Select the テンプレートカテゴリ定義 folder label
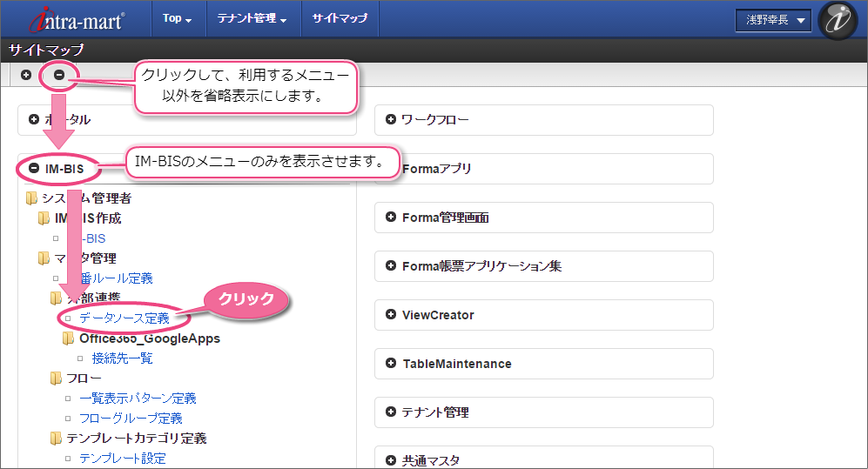The image size is (868, 469). [x=137, y=438]
